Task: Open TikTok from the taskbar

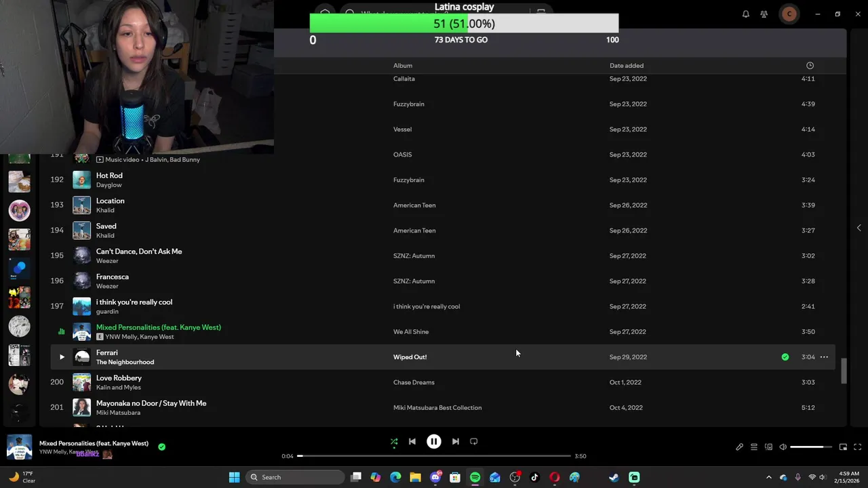Action: [x=534, y=477]
